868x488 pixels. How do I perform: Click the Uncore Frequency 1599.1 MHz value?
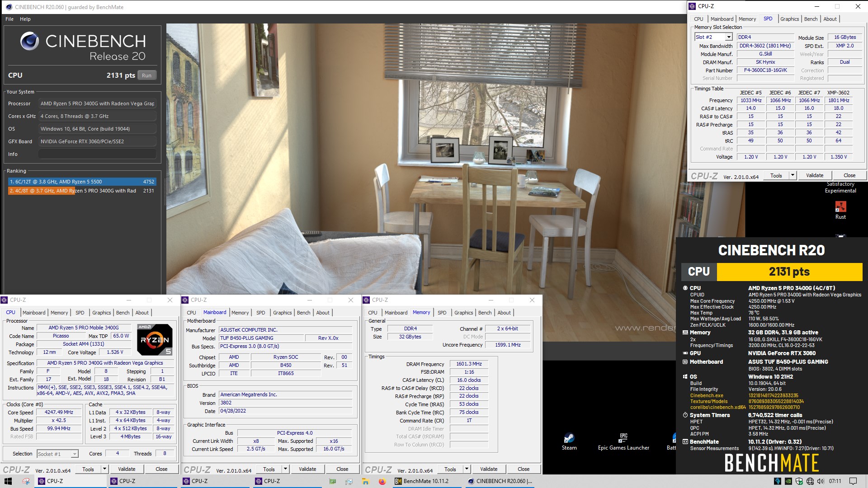click(x=508, y=345)
